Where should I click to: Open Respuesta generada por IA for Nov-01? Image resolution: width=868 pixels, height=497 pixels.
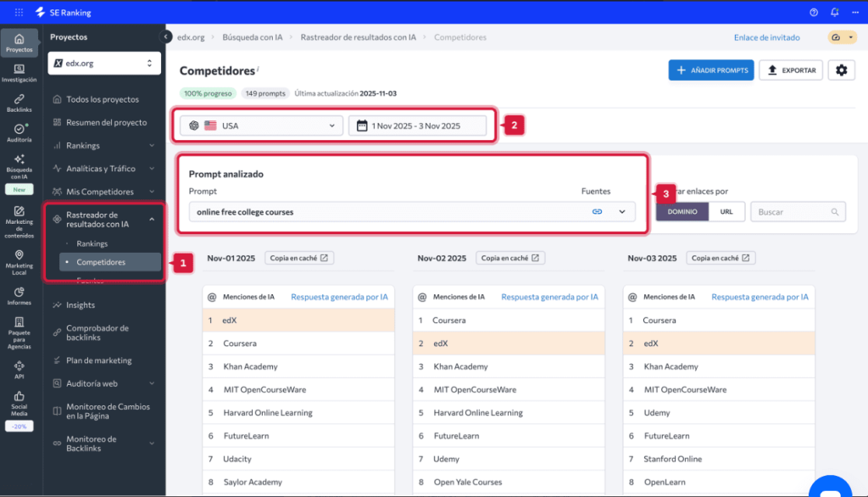point(339,297)
